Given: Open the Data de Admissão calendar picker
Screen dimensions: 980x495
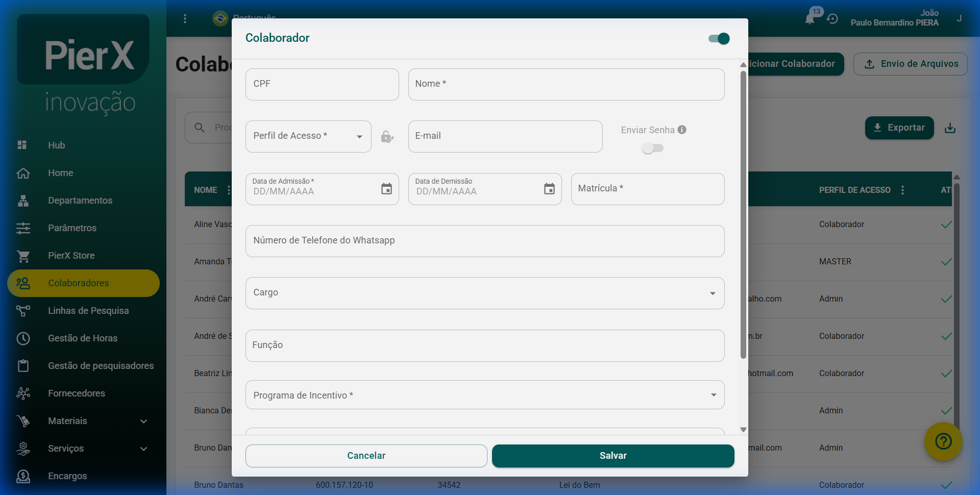Looking at the screenshot, I should pyautogui.click(x=386, y=189).
